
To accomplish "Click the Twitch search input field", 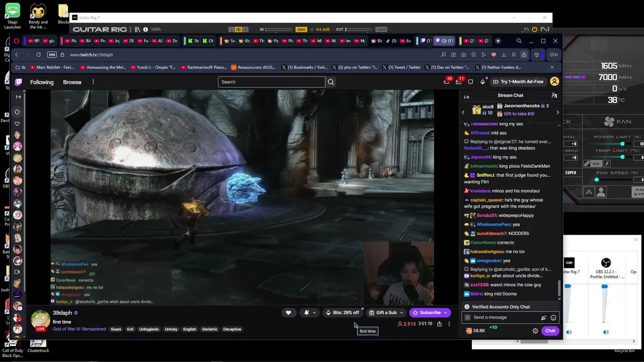I will [x=272, y=82].
